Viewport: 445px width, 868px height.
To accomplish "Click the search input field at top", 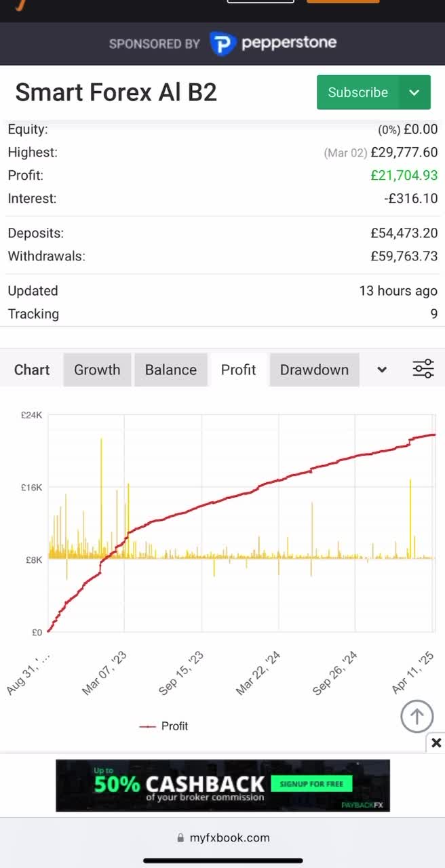I will tap(260, 2).
